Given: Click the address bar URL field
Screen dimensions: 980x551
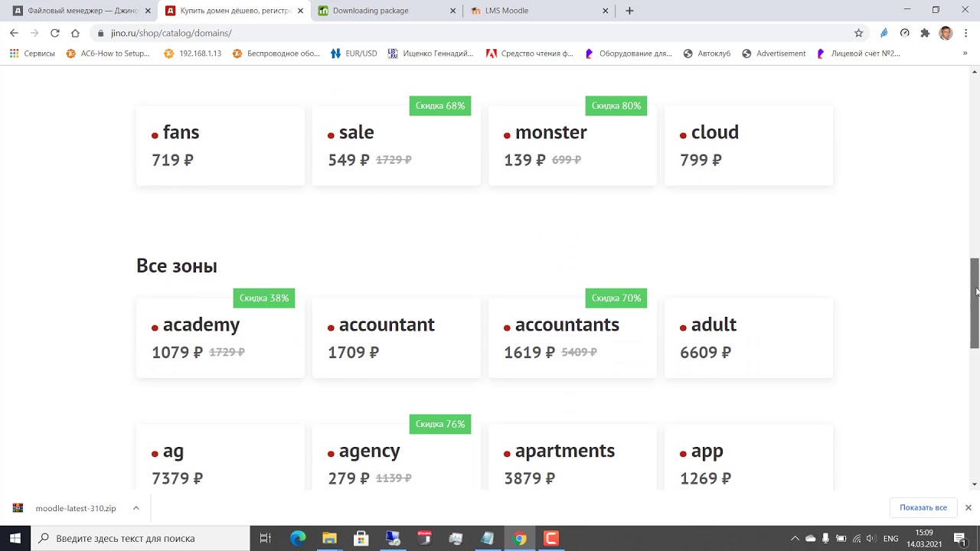Looking at the screenshot, I should click(475, 33).
